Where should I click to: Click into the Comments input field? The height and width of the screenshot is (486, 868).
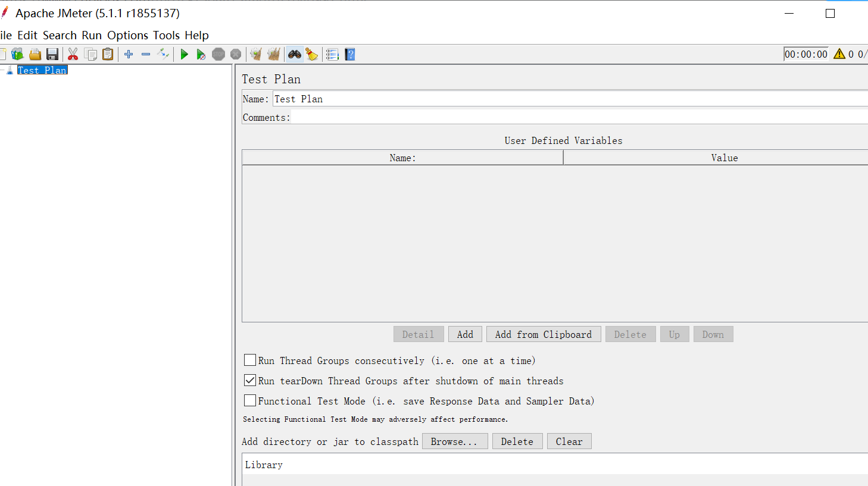[x=579, y=117]
